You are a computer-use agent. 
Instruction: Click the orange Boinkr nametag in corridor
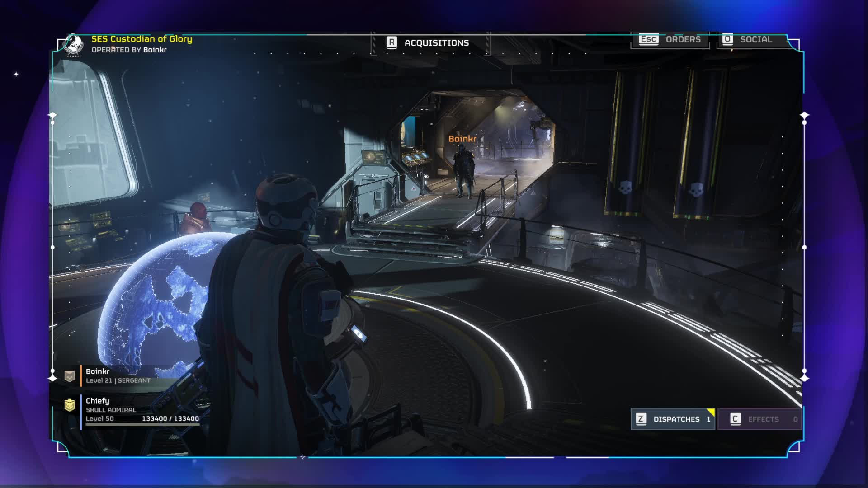462,139
